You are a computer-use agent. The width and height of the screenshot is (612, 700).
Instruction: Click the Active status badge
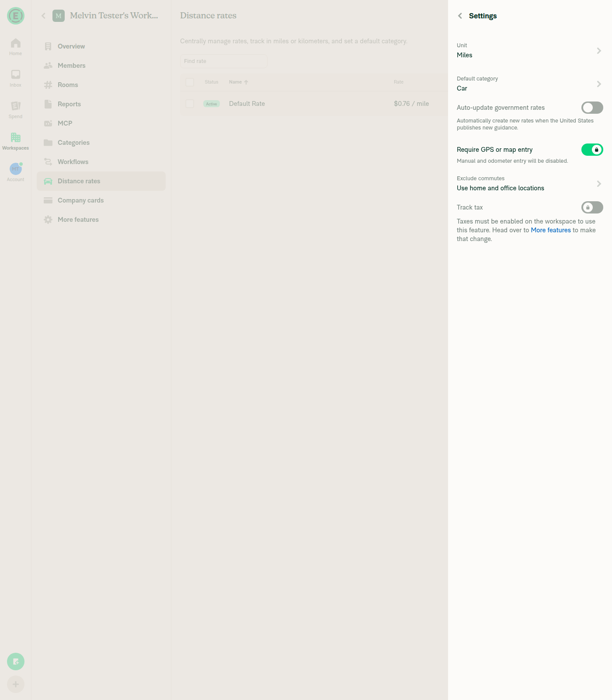212,104
